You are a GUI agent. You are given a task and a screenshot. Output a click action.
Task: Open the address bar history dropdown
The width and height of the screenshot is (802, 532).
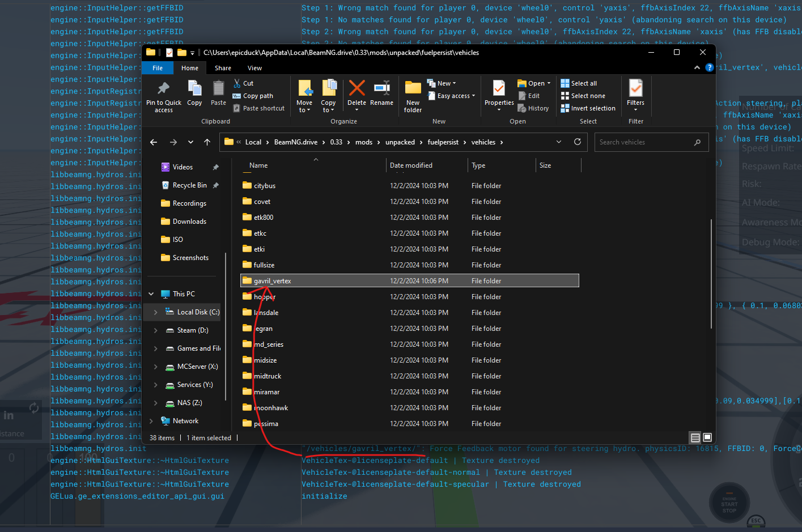pyautogui.click(x=559, y=142)
